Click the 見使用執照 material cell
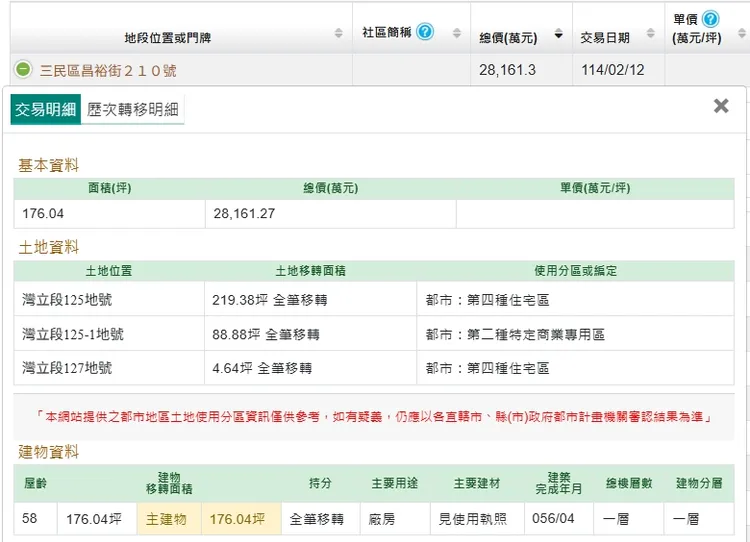 tap(477, 519)
